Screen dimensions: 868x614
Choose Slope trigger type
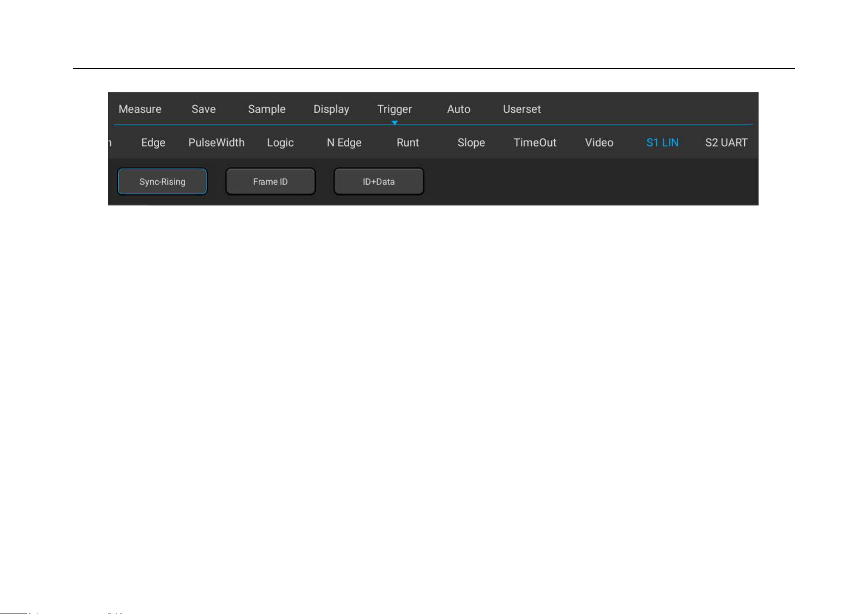coord(471,143)
